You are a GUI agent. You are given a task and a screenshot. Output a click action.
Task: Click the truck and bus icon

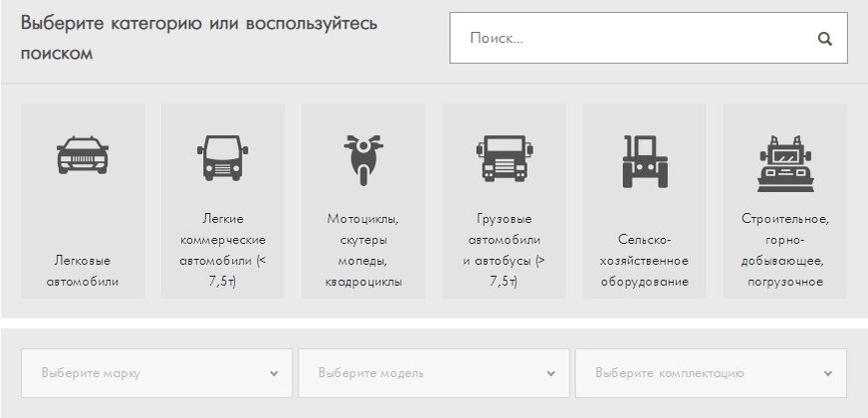point(505,158)
